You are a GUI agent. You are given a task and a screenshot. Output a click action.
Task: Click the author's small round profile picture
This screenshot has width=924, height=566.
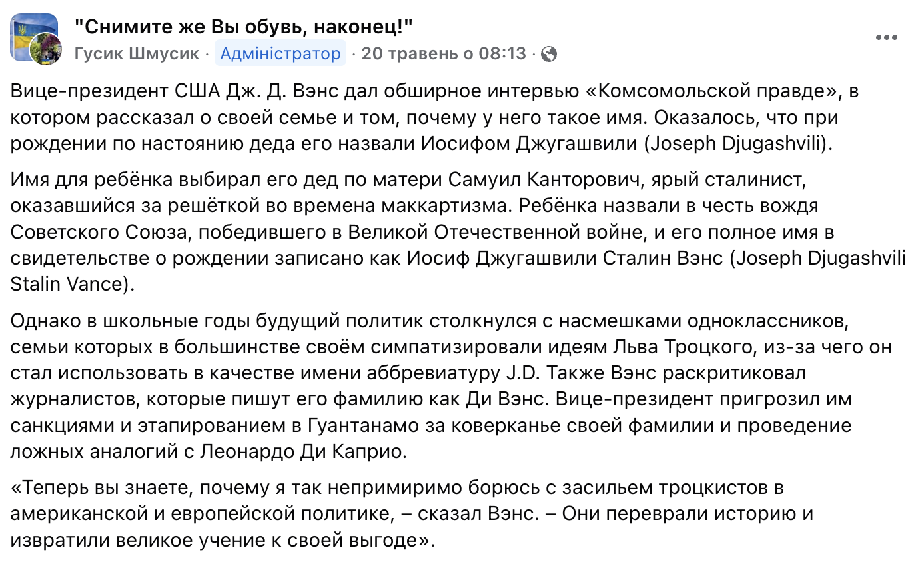tap(47, 50)
